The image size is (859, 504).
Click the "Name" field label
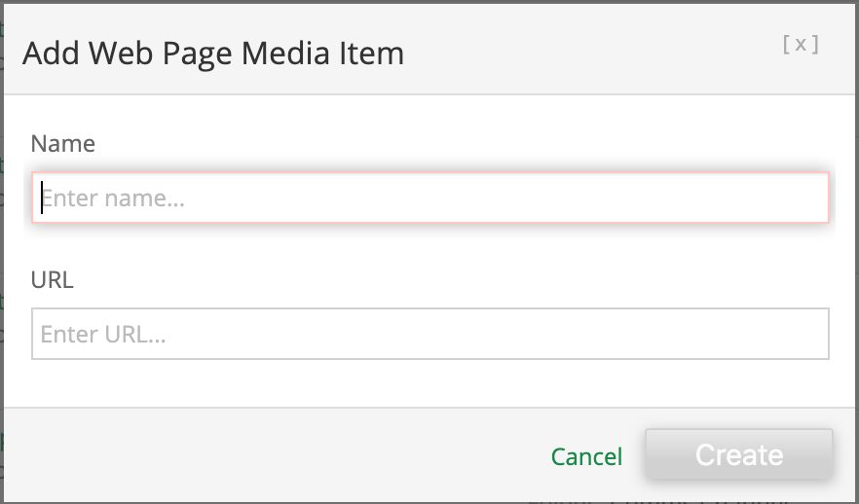click(x=63, y=144)
